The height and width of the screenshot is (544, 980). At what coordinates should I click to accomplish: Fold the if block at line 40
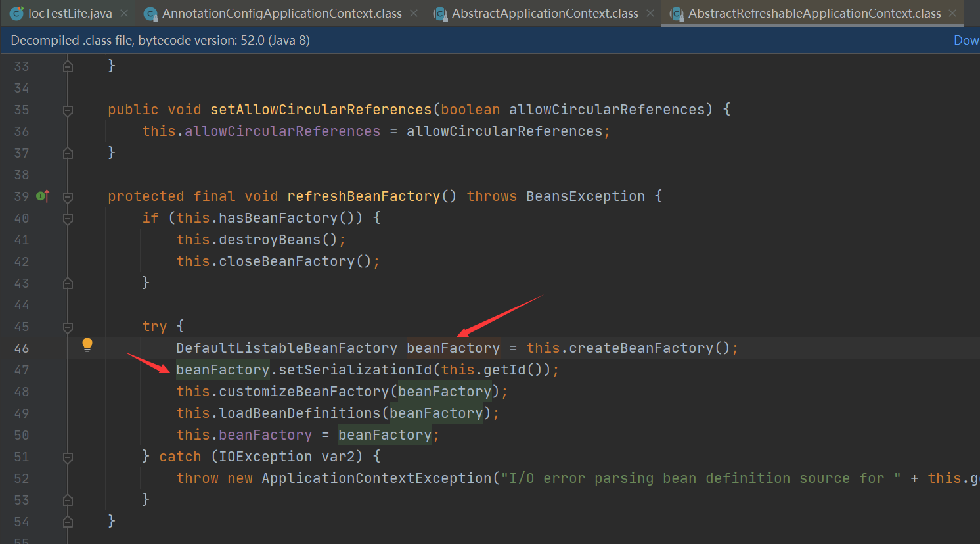point(68,218)
